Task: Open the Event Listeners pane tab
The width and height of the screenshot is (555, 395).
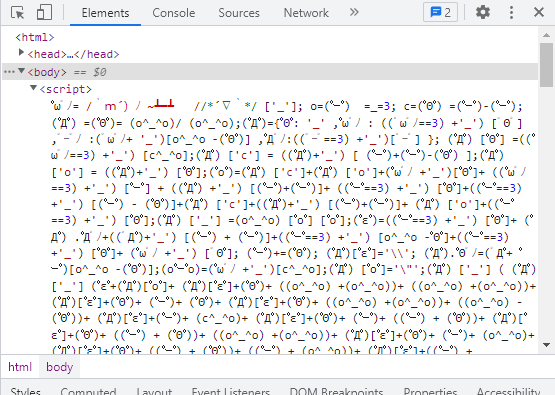Action: pyautogui.click(x=231, y=391)
